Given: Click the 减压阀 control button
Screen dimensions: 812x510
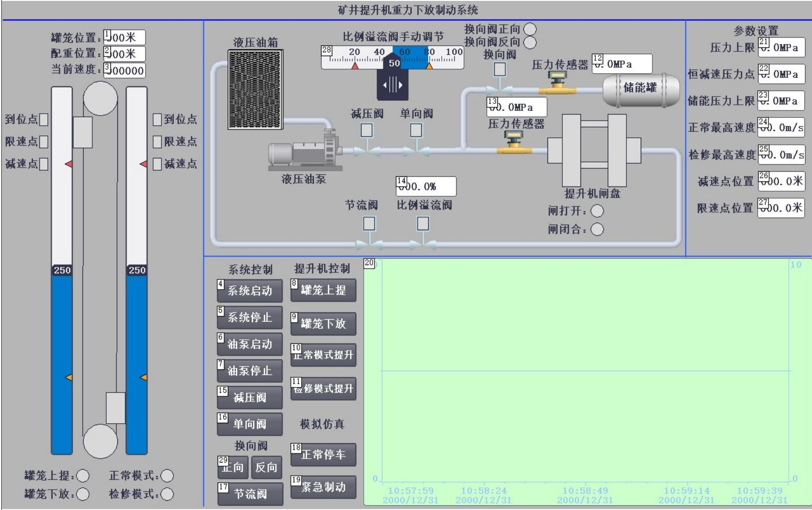Looking at the screenshot, I should (x=250, y=398).
